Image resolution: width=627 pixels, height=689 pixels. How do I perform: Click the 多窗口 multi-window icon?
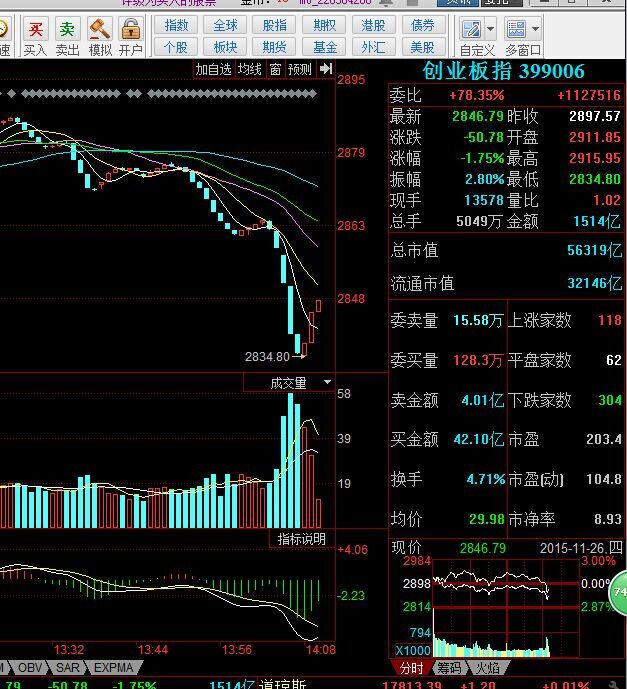516,29
